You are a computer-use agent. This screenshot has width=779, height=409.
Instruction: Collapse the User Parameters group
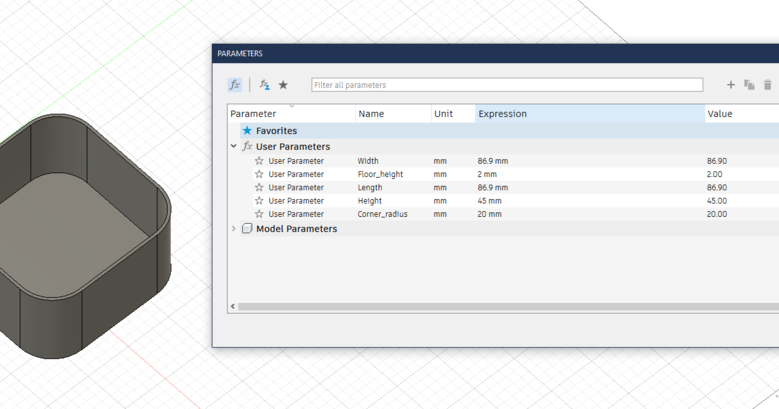[x=234, y=147]
